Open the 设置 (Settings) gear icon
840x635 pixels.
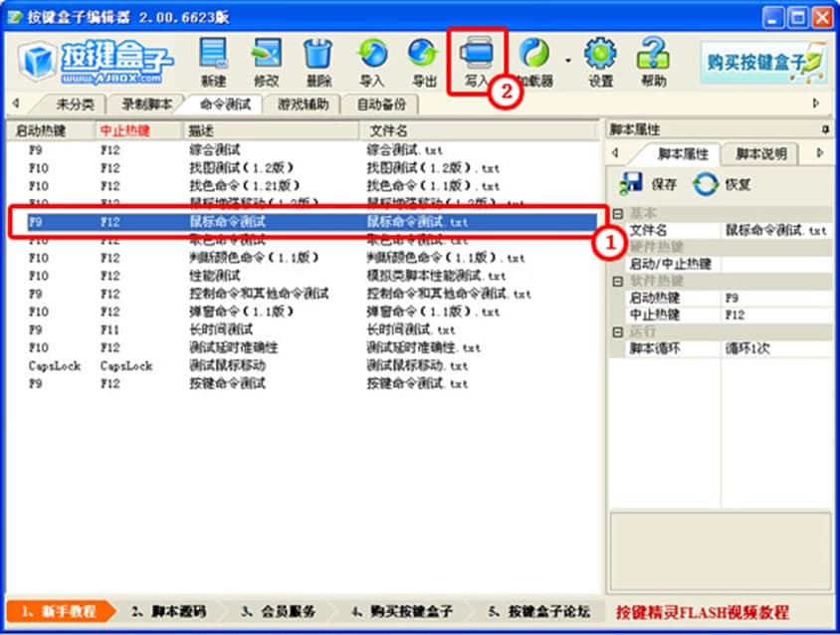(600, 62)
